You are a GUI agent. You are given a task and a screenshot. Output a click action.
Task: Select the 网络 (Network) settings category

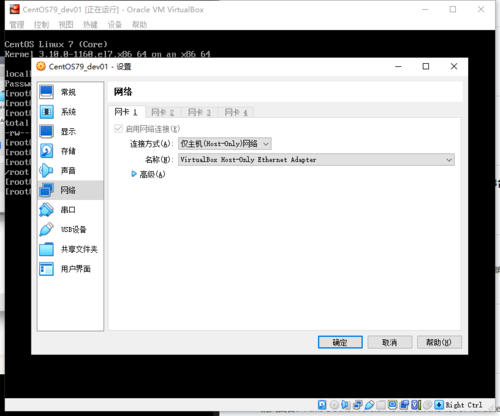[70, 190]
